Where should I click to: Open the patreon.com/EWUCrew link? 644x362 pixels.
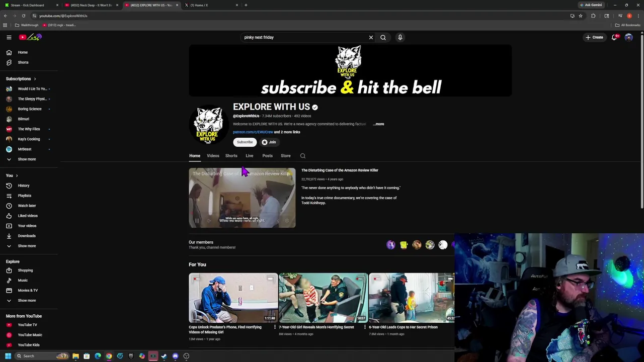[x=253, y=132]
